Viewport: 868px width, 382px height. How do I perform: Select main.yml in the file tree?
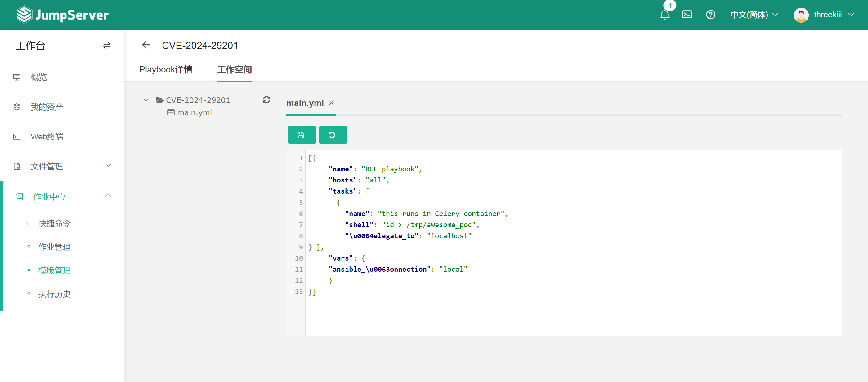[x=194, y=113]
